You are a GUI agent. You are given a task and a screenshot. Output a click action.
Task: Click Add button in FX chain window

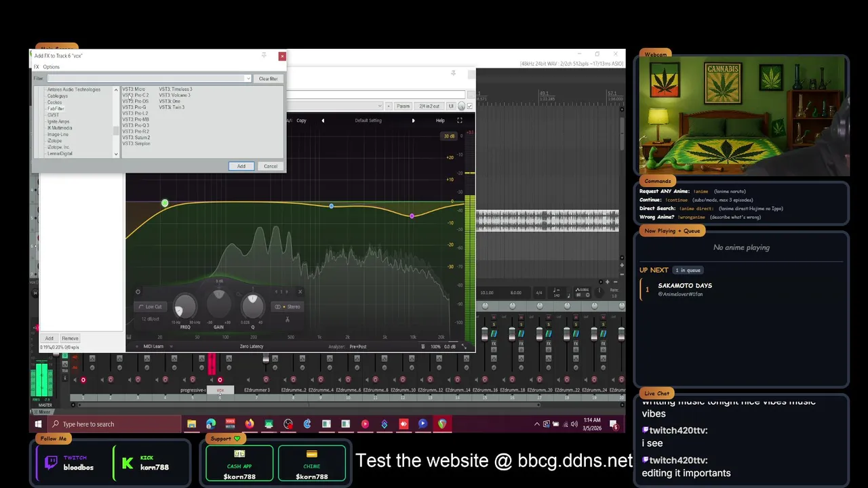pyautogui.click(x=49, y=338)
